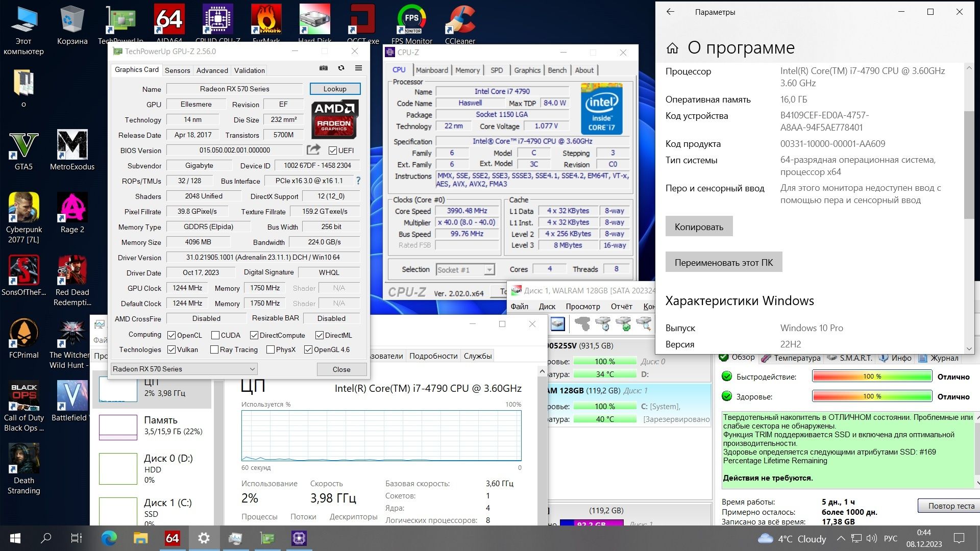Click the Копировать button in Settings
This screenshot has width=980, height=551.
[x=699, y=227]
